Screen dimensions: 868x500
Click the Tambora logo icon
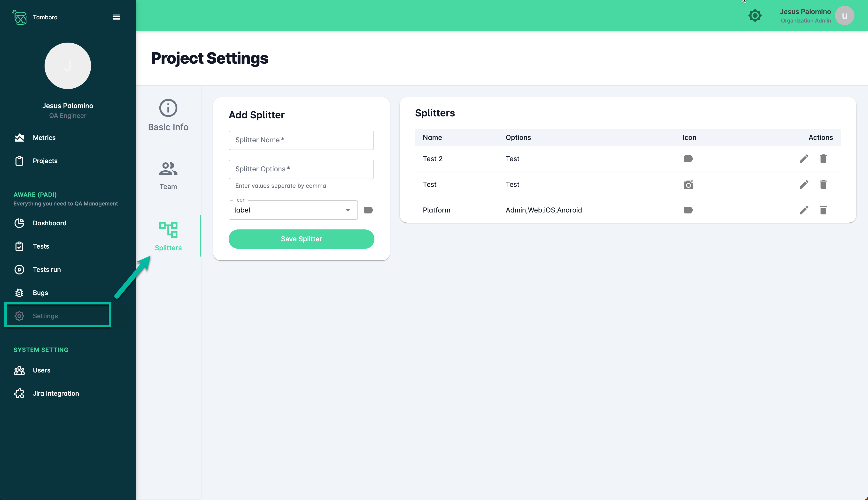coord(20,17)
